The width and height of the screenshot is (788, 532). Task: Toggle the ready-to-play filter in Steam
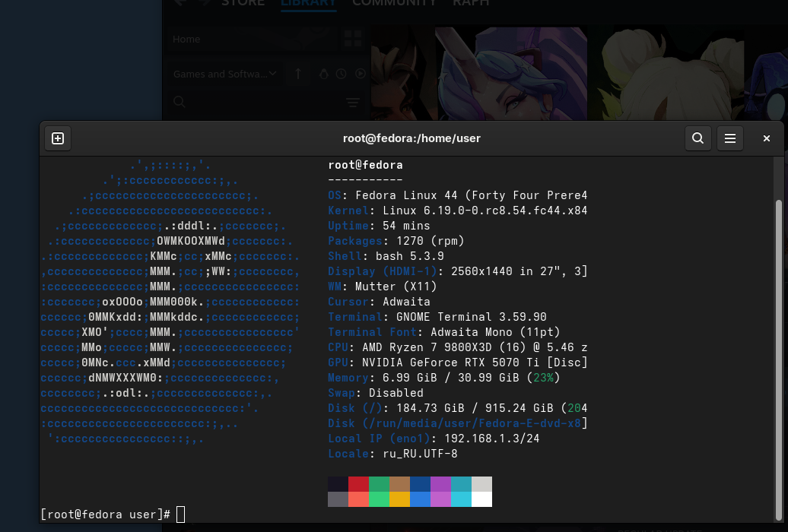[x=361, y=74]
